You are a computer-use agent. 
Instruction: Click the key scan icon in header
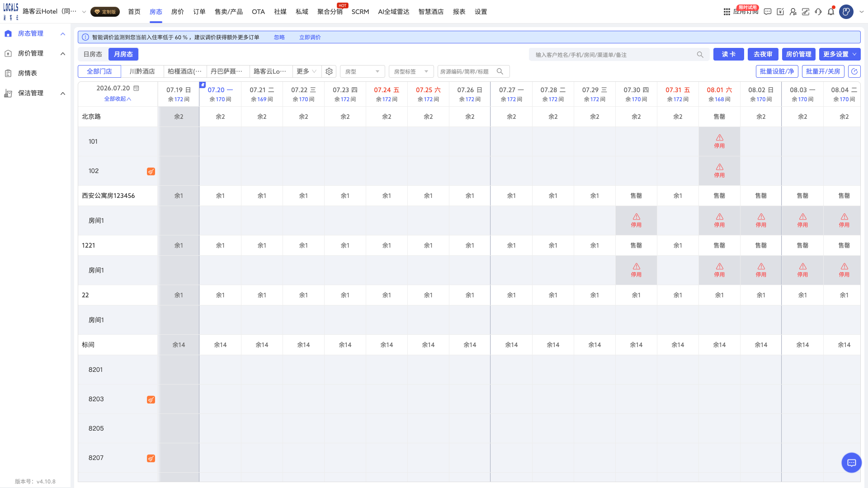pyautogui.click(x=806, y=12)
